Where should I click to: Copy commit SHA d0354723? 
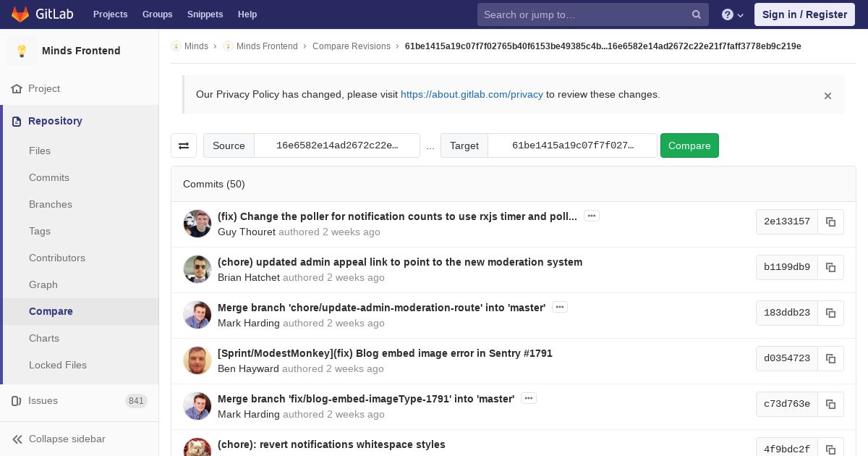(x=831, y=358)
